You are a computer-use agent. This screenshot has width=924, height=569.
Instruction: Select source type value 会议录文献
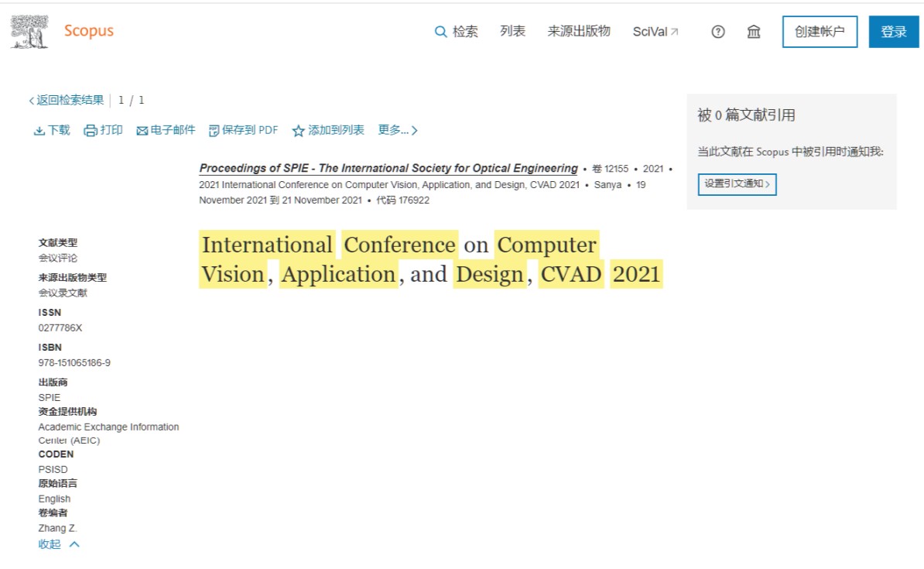point(63,293)
